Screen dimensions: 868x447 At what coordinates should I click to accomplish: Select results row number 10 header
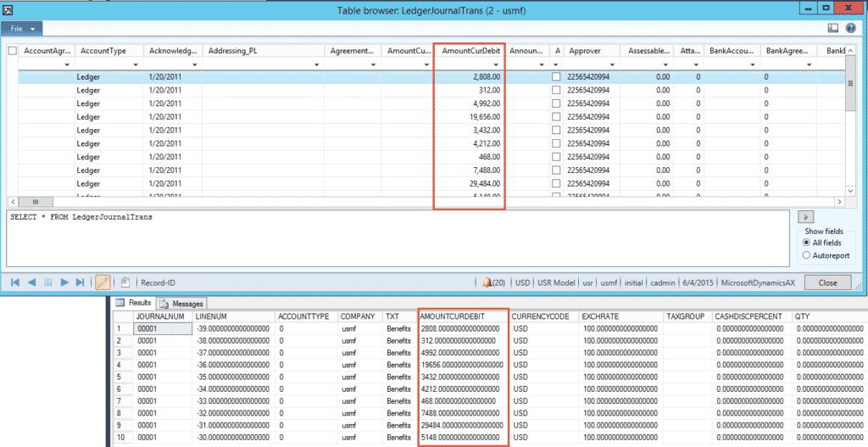[123, 438]
